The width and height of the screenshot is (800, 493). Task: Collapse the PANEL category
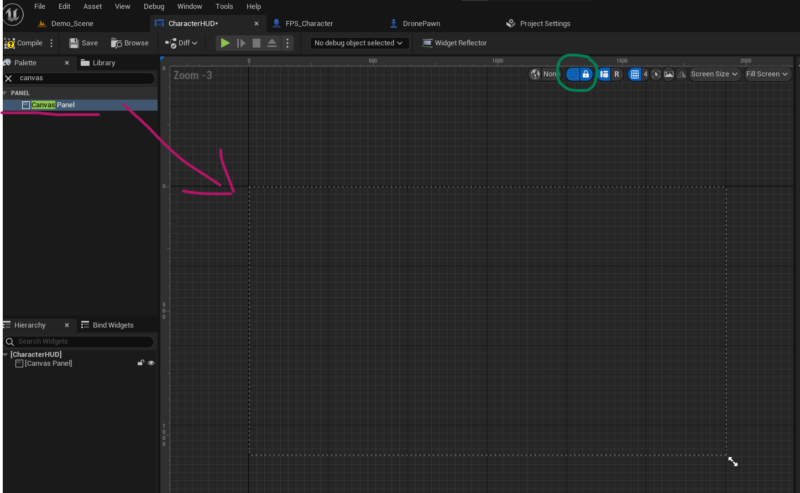tap(5, 93)
